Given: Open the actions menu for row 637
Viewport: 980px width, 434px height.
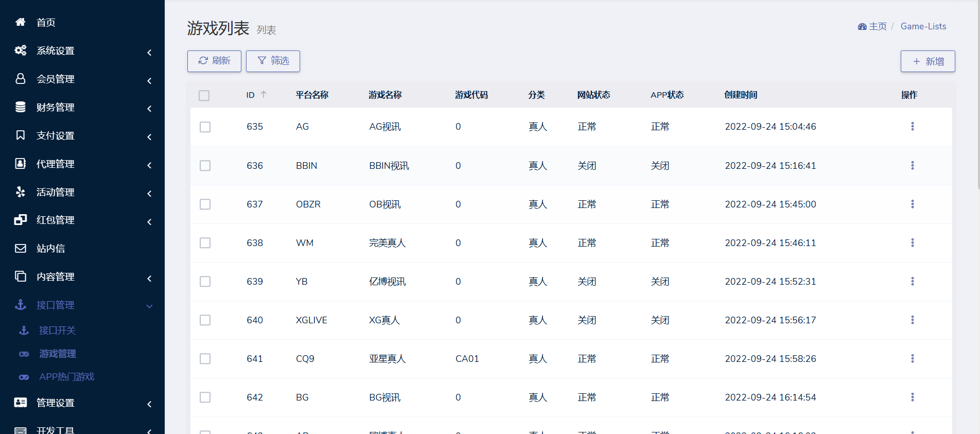Looking at the screenshot, I should click(x=913, y=204).
